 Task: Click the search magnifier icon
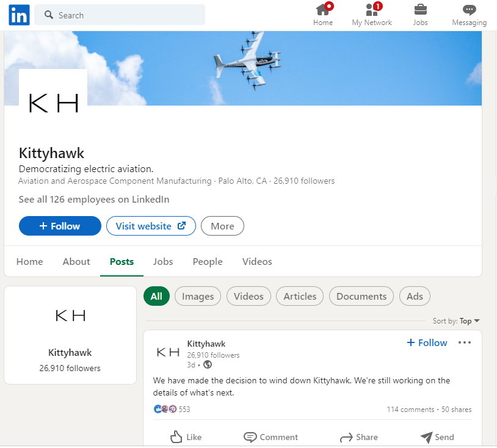click(48, 15)
